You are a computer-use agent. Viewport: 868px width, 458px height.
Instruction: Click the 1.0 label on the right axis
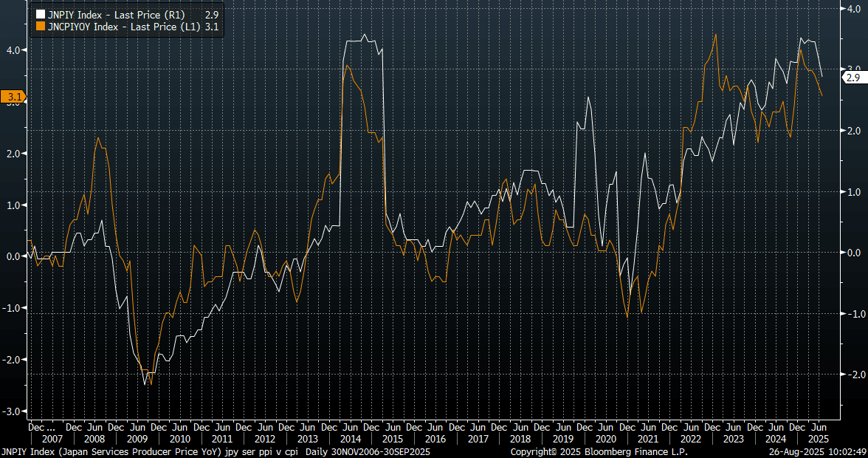(852, 192)
